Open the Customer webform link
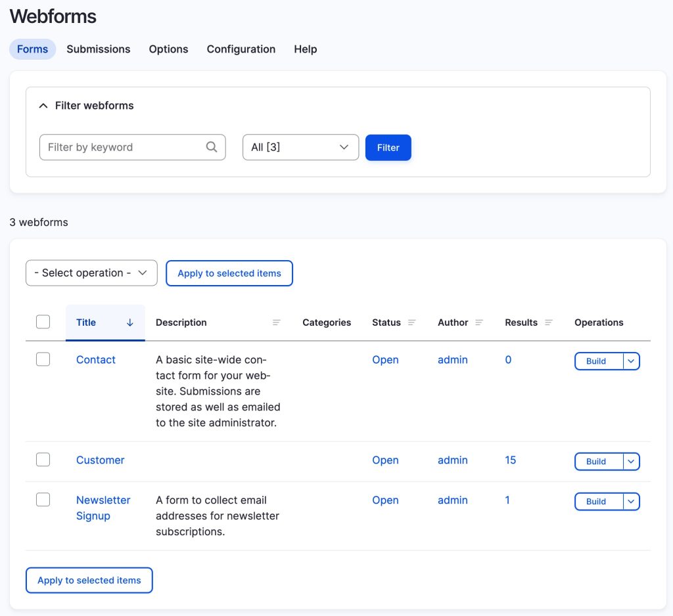The height and width of the screenshot is (616, 673). (x=101, y=460)
